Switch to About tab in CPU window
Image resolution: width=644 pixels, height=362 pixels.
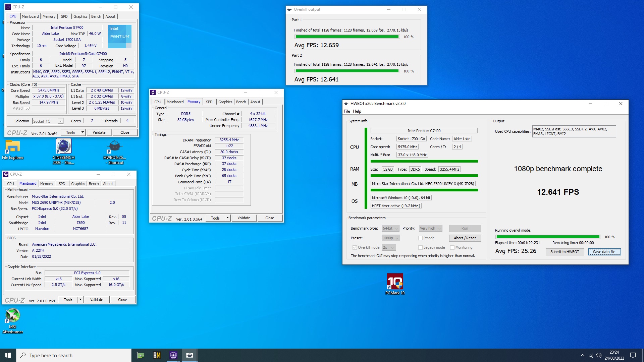pos(110,16)
